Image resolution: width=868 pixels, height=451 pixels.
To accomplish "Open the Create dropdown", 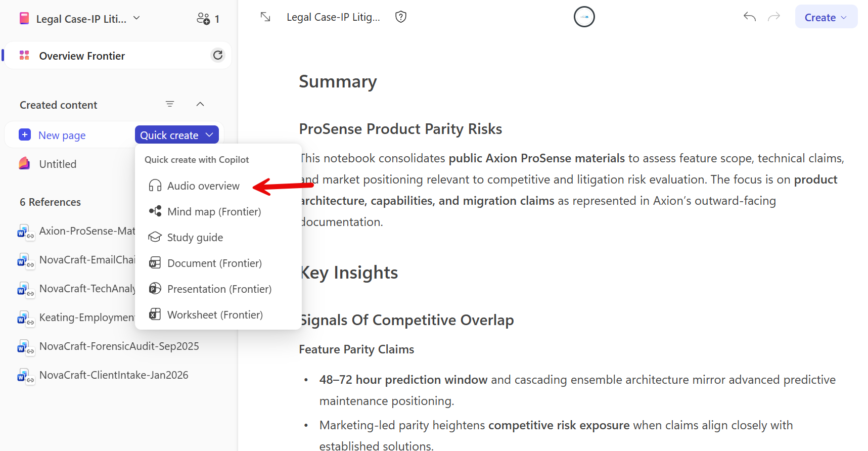I will [x=826, y=17].
